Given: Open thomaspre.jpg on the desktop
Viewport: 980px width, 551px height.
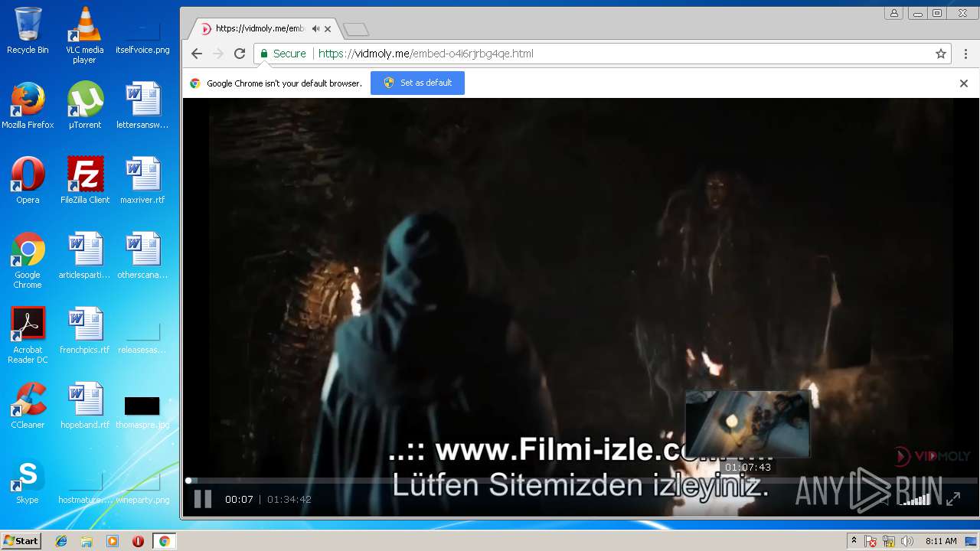Looking at the screenshot, I should coord(142,412).
